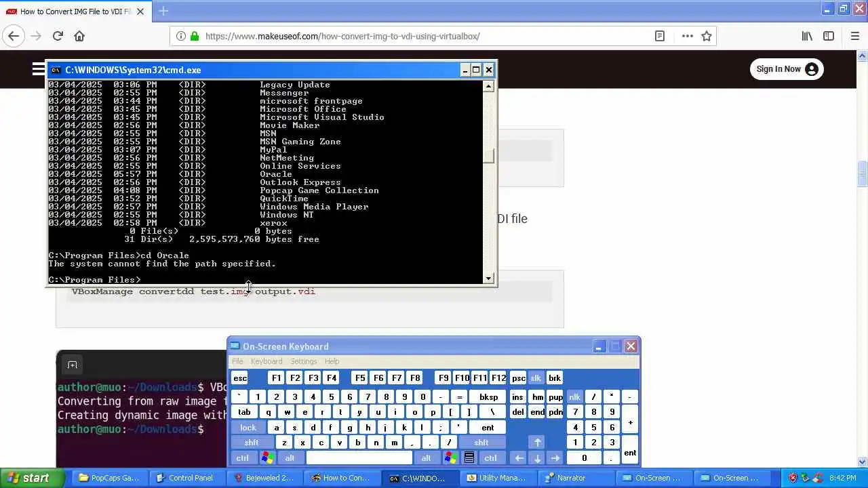Open the Settings menu in On-Screen Keyboard

304,361
